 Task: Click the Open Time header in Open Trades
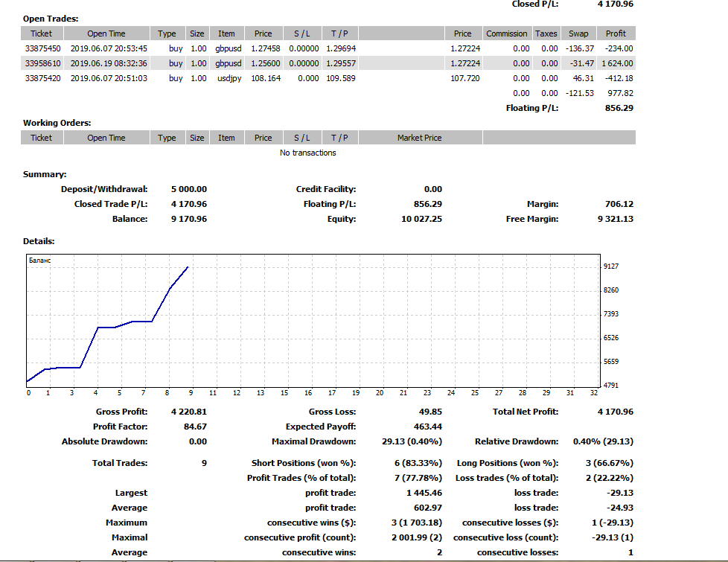106,33
